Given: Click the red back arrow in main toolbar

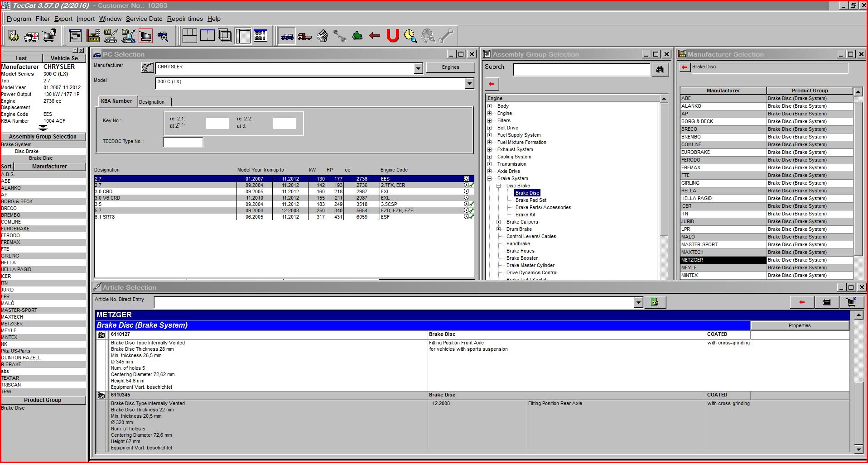Looking at the screenshot, I should (375, 36).
